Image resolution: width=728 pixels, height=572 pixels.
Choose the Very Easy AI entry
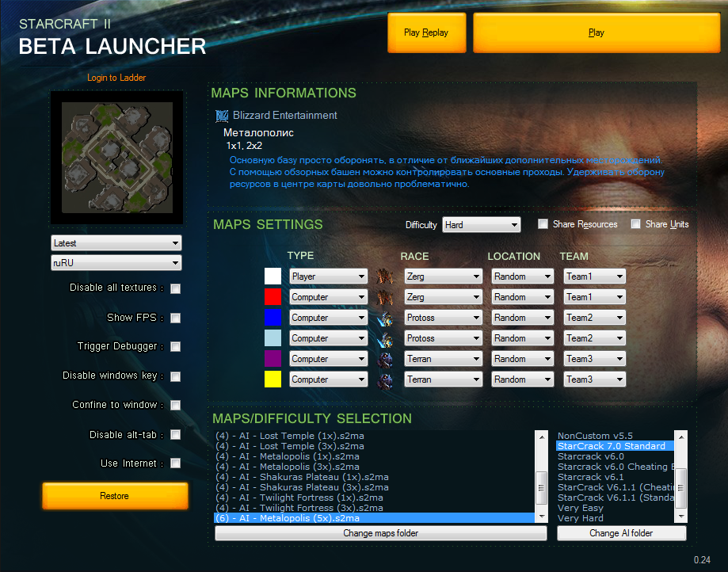tap(615, 508)
